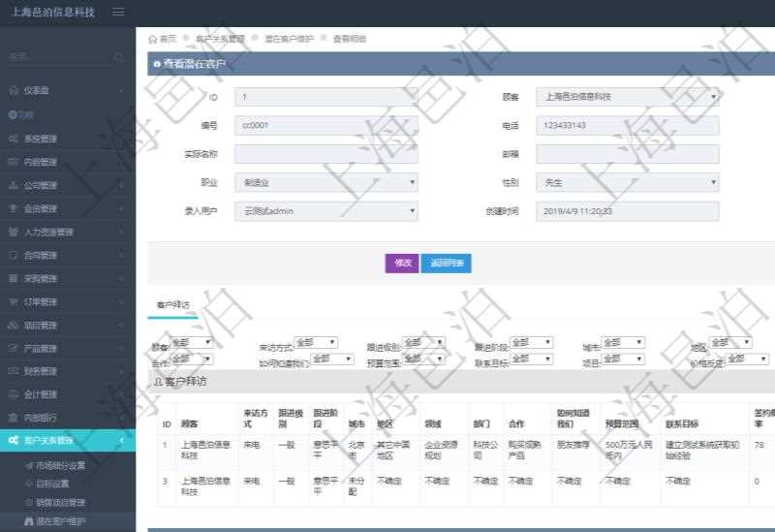Click the purple 修改 button
The width and height of the screenshot is (775, 532).
coord(401,263)
